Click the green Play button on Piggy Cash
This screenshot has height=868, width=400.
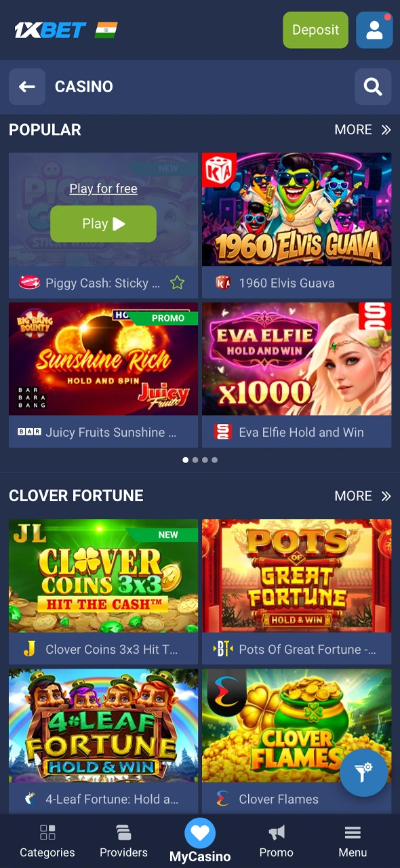coord(103,224)
